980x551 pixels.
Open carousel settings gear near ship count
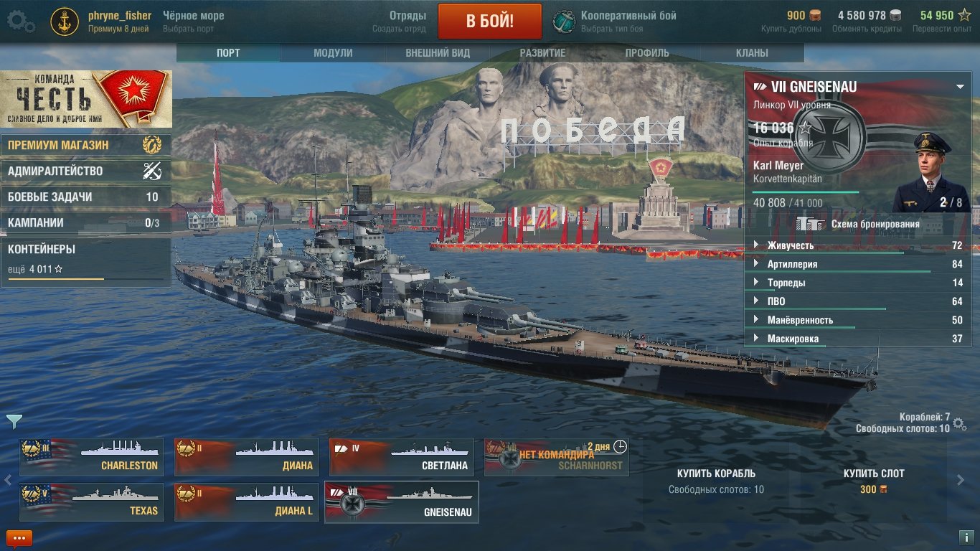click(960, 424)
